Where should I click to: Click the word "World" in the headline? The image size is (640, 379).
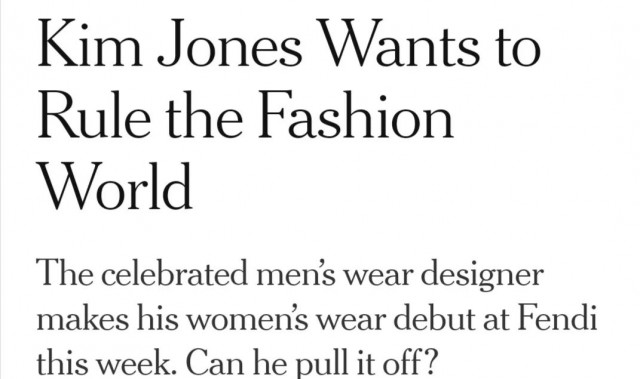[115, 186]
